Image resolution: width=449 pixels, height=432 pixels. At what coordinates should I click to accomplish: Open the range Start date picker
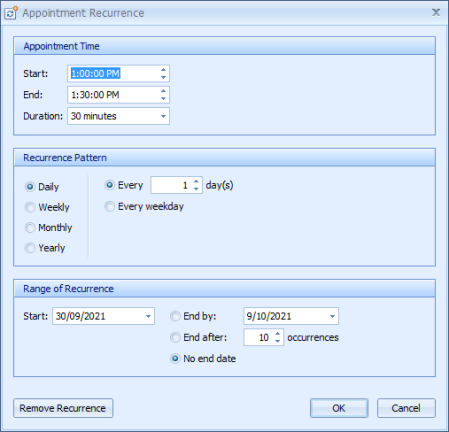148,316
